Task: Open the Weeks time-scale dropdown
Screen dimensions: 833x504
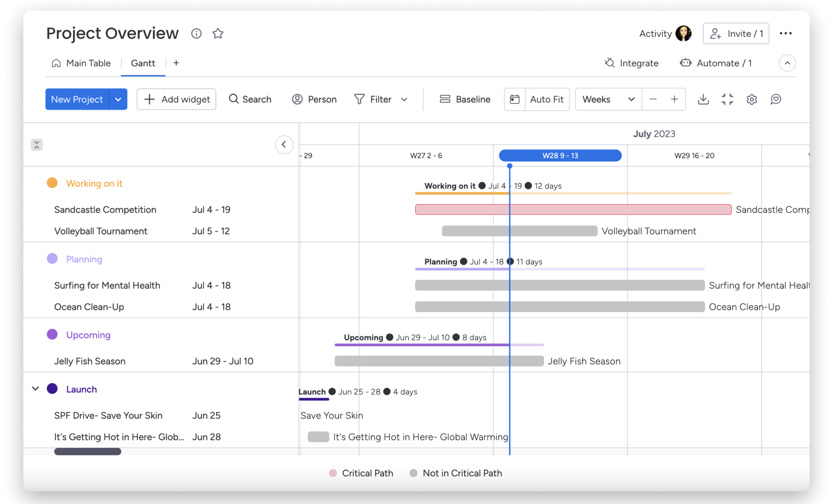Action: (607, 99)
